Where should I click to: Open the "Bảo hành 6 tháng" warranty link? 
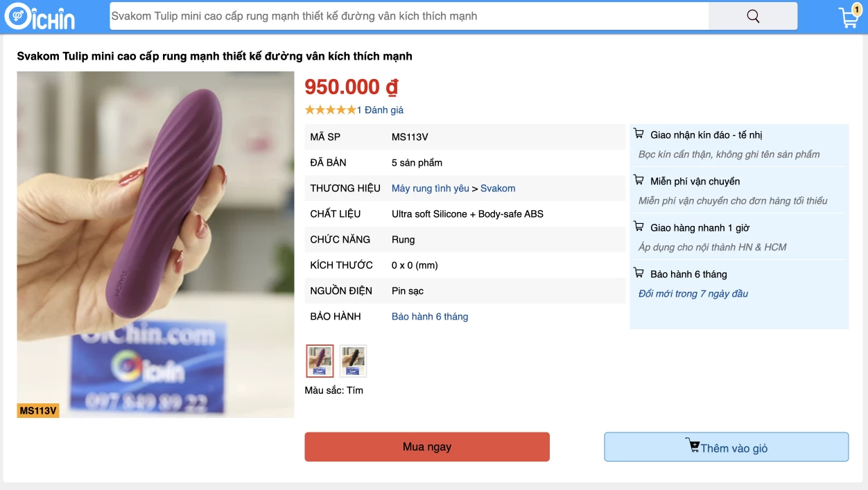point(430,317)
